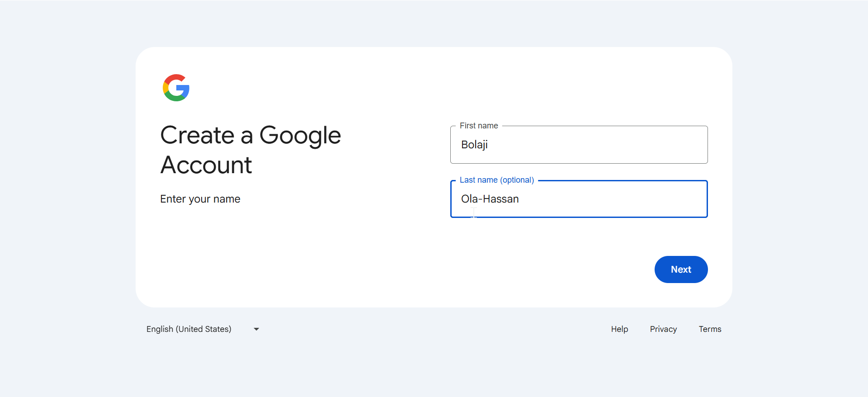Place cursor on the "Bolaji" text
This screenshot has height=397, width=868.
click(474, 145)
